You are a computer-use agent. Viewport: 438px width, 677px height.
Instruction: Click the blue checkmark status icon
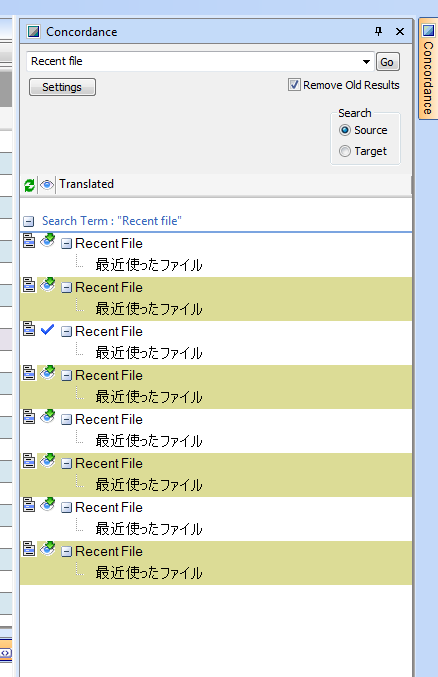click(x=48, y=330)
